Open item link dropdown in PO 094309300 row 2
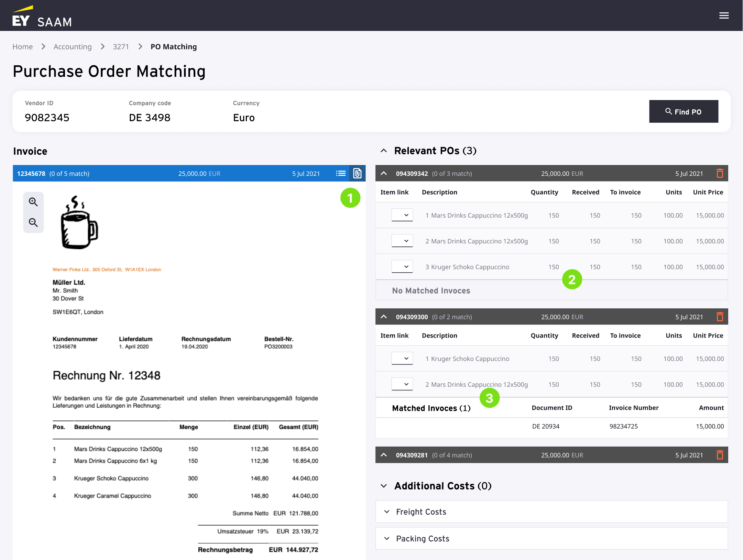 (x=402, y=384)
